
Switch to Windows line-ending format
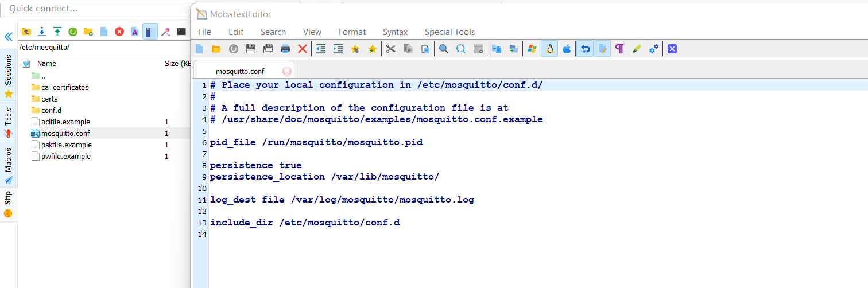(532, 49)
